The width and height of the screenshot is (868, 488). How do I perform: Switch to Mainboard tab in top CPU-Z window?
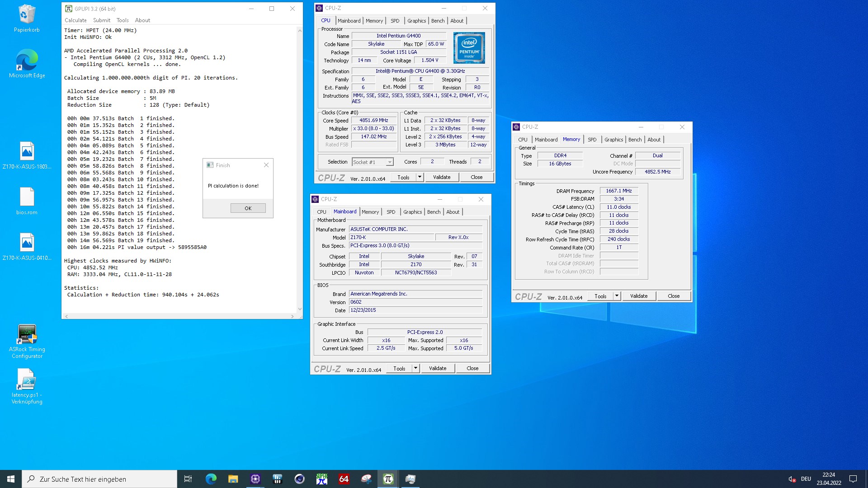coord(349,21)
